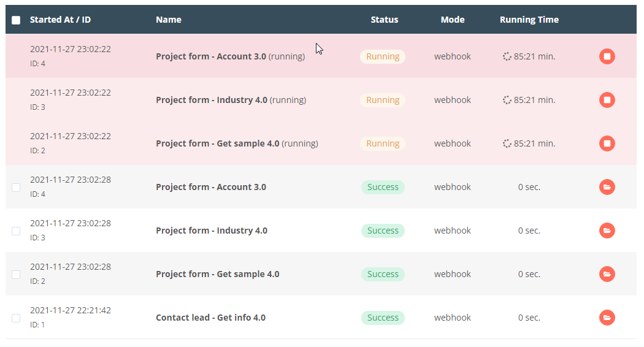Open successful Project form - Get sample 4.0
The height and width of the screenshot is (347, 644).
pyautogui.click(x=607, y=274)
